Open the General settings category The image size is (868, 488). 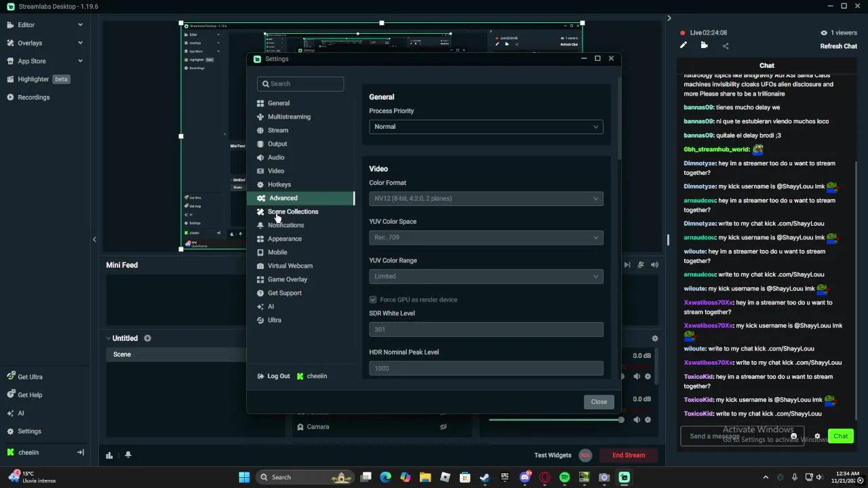[x=279, y=103]
